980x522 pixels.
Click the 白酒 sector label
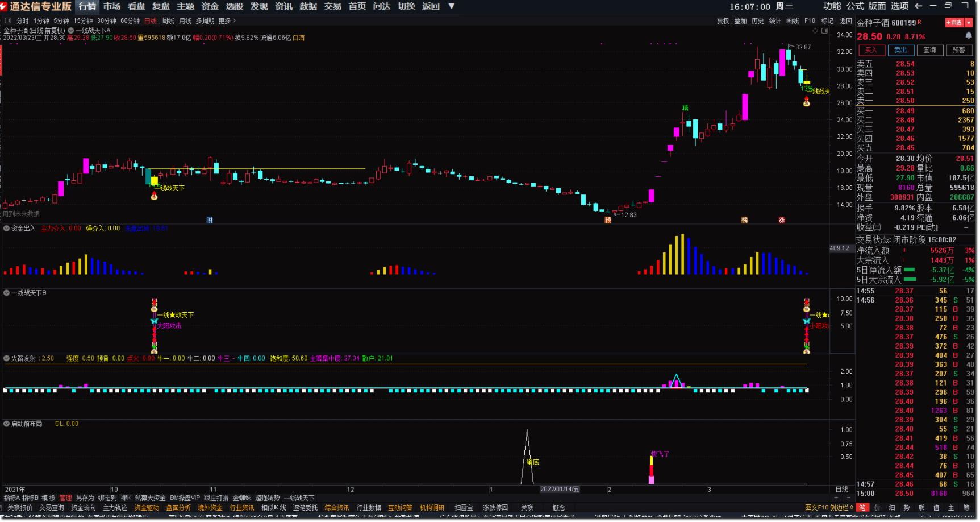pyautogui.click(x=298, y=38)
